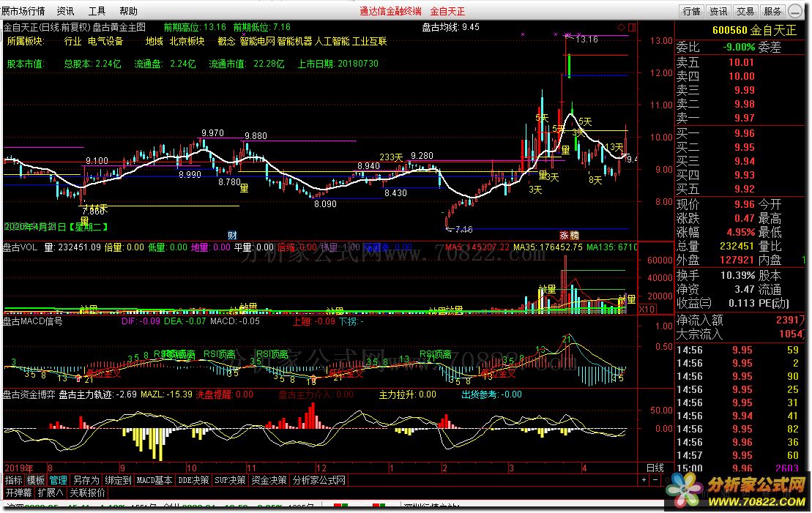Image resolution: width=812 pixels, height=513 pixels.
Task: Click the 资讯 button at top right
Action: click(x=718, y=11)
